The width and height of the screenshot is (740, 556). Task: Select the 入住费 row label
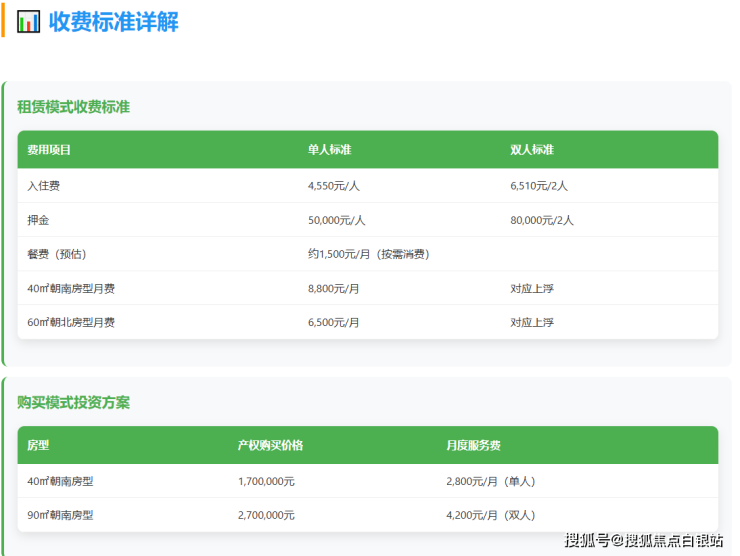click(x=44, y=186)
